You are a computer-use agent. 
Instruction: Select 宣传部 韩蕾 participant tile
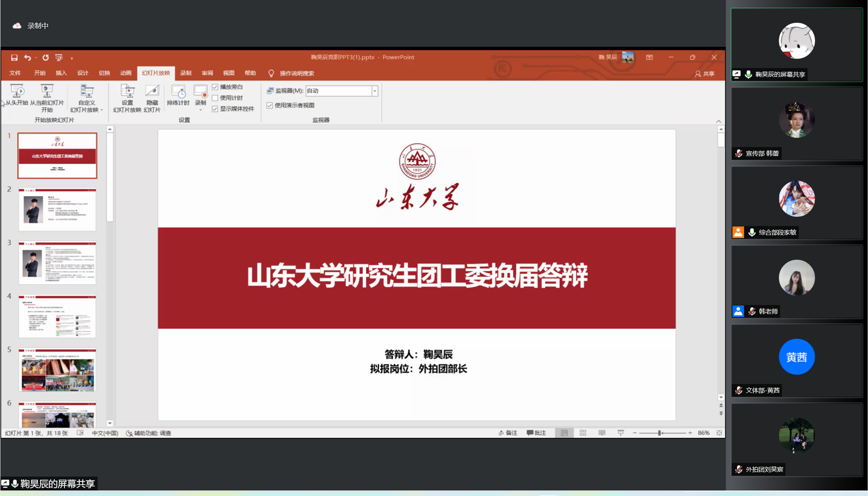pos(797,124)
